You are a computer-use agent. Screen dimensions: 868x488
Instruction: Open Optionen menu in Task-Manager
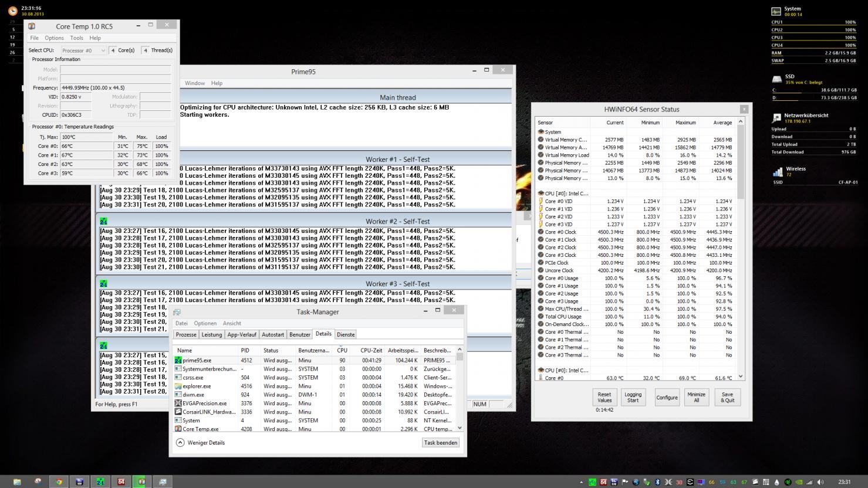pyautogui.click(x=205, y=323)
